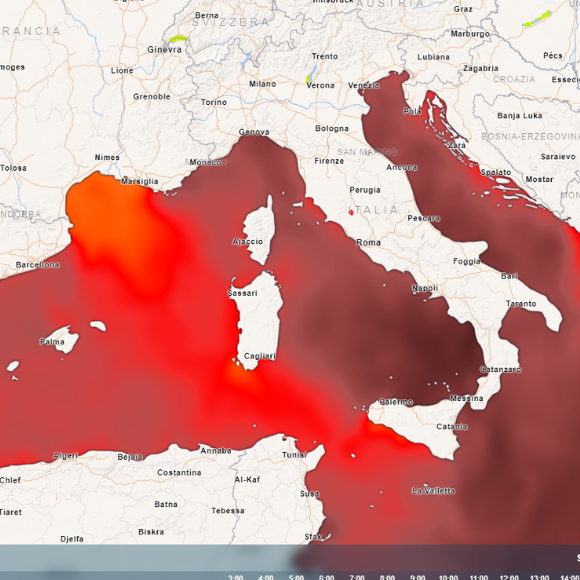580x580 pixels.
Task: Click the Pescara city label
Action: tap(424, 218)
